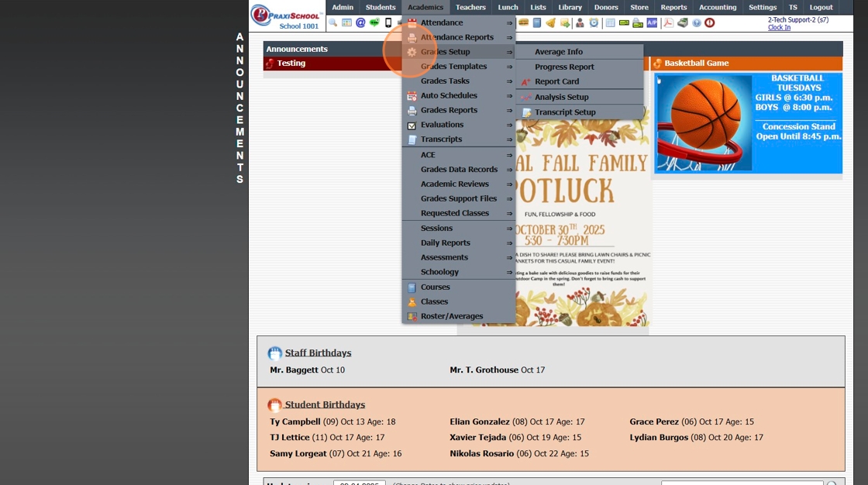Click the PDF document toolbar icon
This screenshot has width=868, height=485.
668,22
